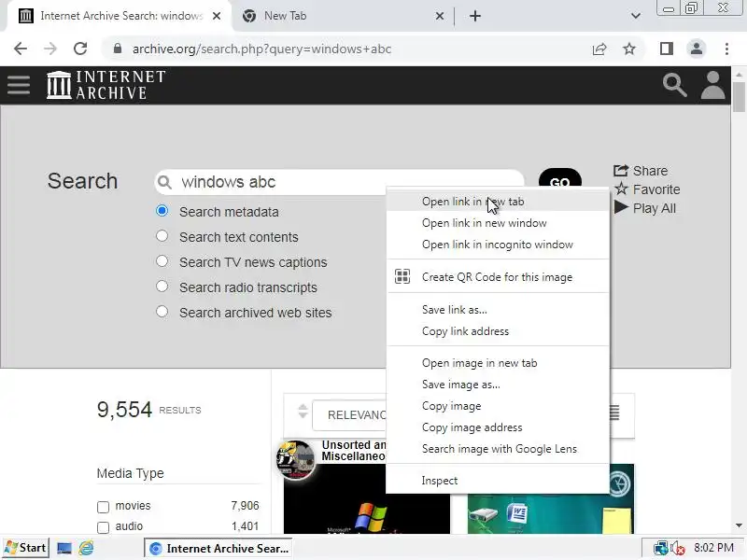
Task: Open the Internet Archive user account icon
Action: tap(712, 85)
